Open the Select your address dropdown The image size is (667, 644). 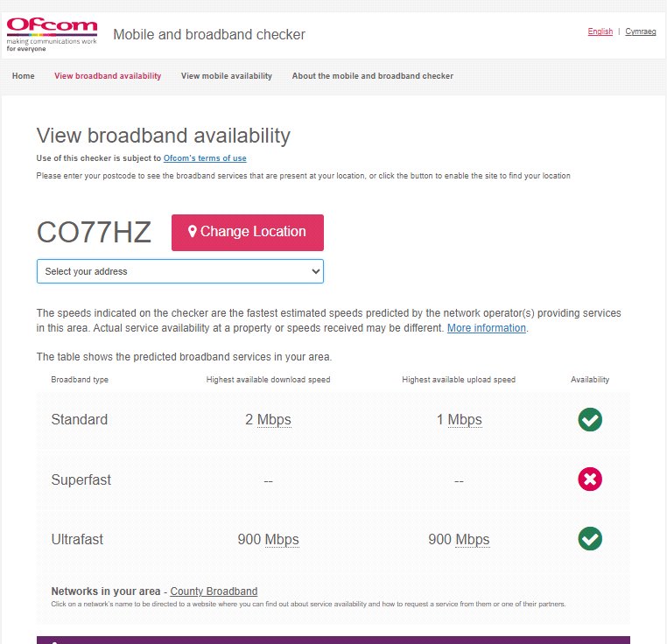click(x=180, y=271)
